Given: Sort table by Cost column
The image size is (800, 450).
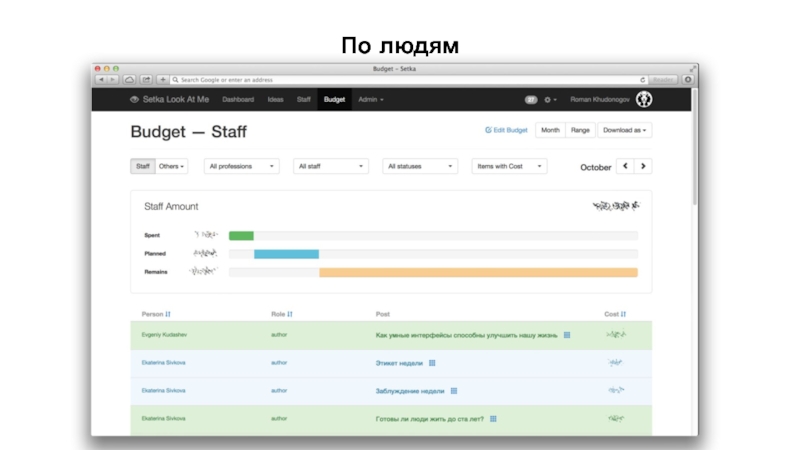Looking at the screenshot, I should click(x=623, y=314).
